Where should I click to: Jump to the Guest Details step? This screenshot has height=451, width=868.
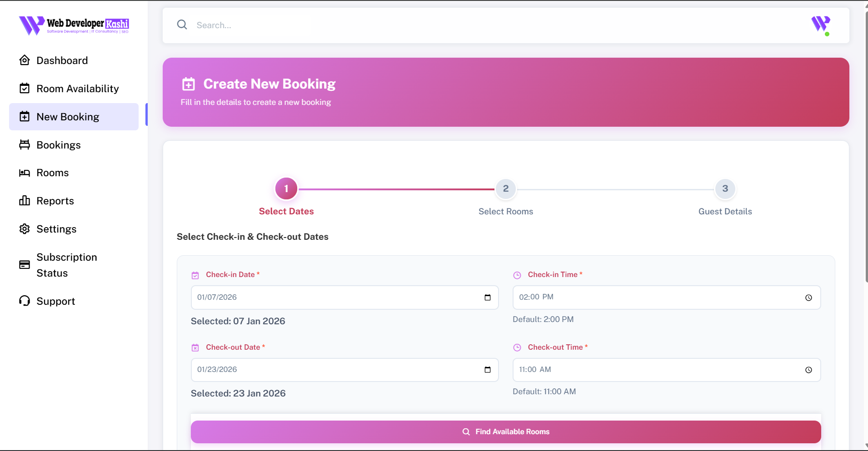[724, 188]
